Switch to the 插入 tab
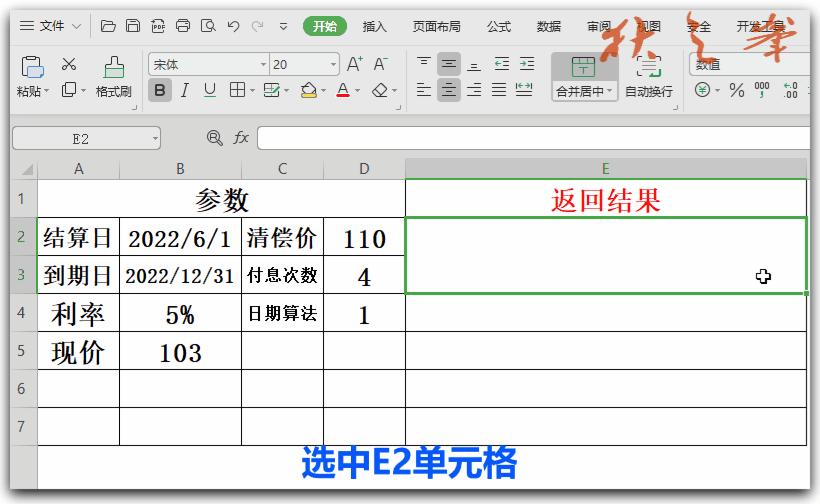Image resolution: width=820 pixels, height=504 pixels. point(374,26)
